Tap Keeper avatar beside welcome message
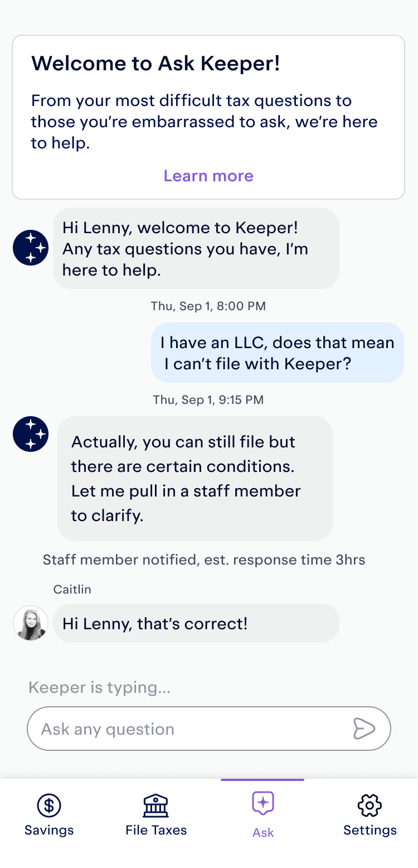Screen dimensions: 418x868 point(31,248)
